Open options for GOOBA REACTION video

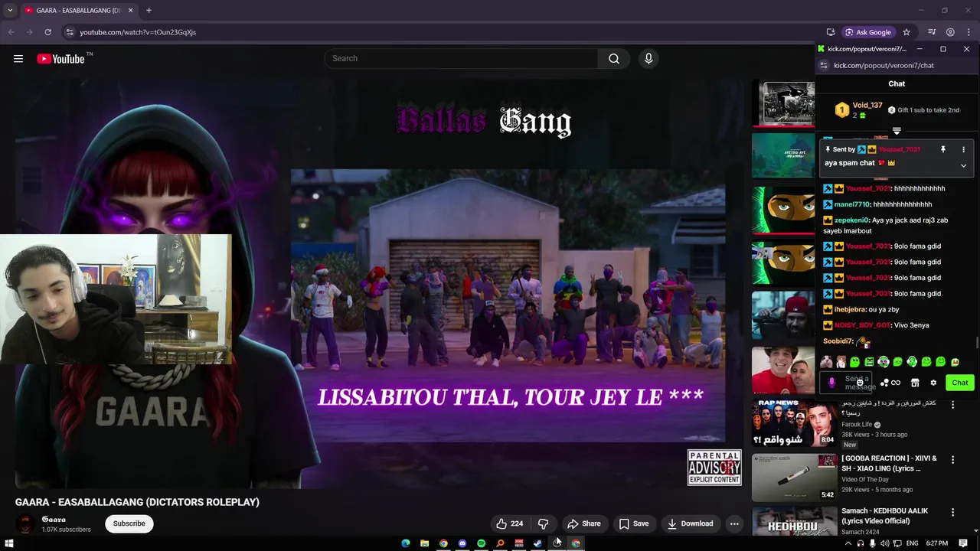coord(953,460)
